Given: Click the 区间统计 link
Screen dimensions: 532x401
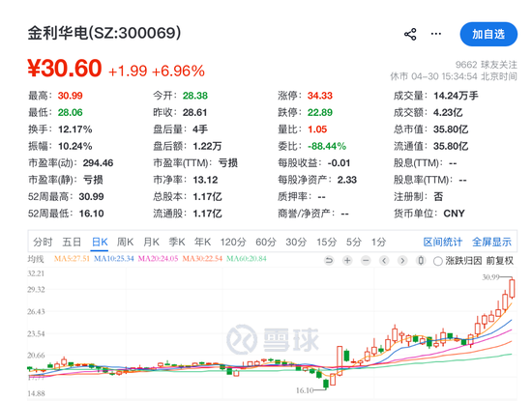Looking at the screenshot, I should coord(443,242).
